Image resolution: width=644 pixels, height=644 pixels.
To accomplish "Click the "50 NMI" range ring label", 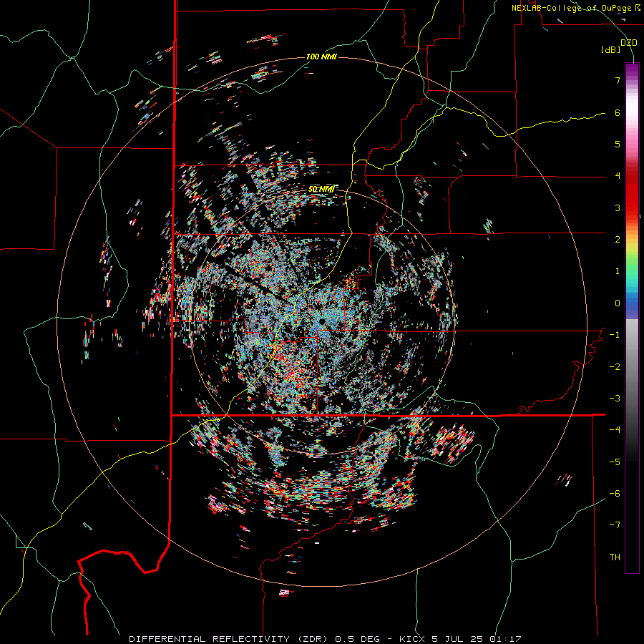I will [x=321, y=190].
